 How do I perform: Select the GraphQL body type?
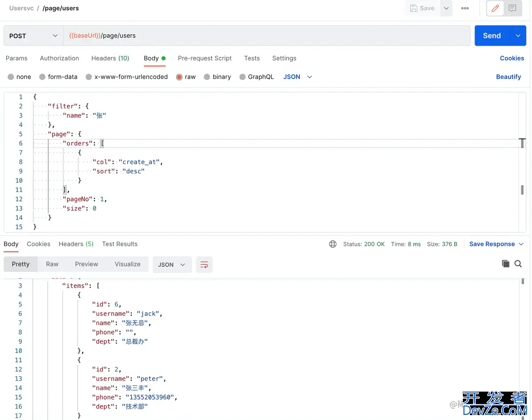tap(257, 77)
